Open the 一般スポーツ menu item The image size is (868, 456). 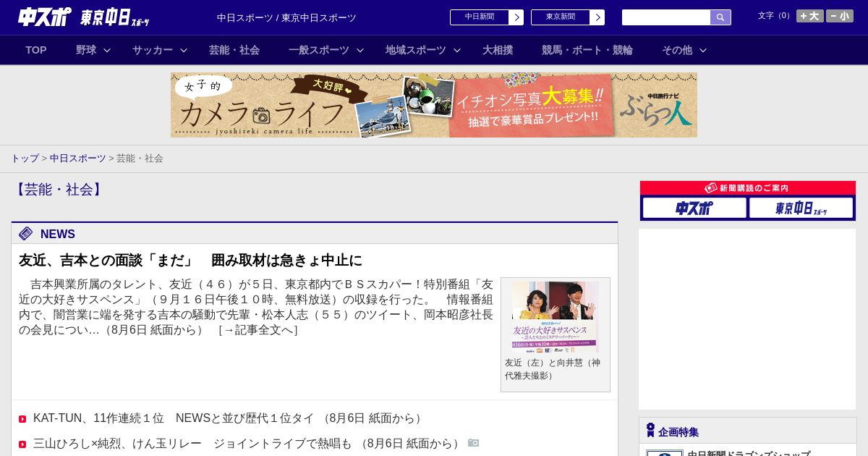pos(319,50)
